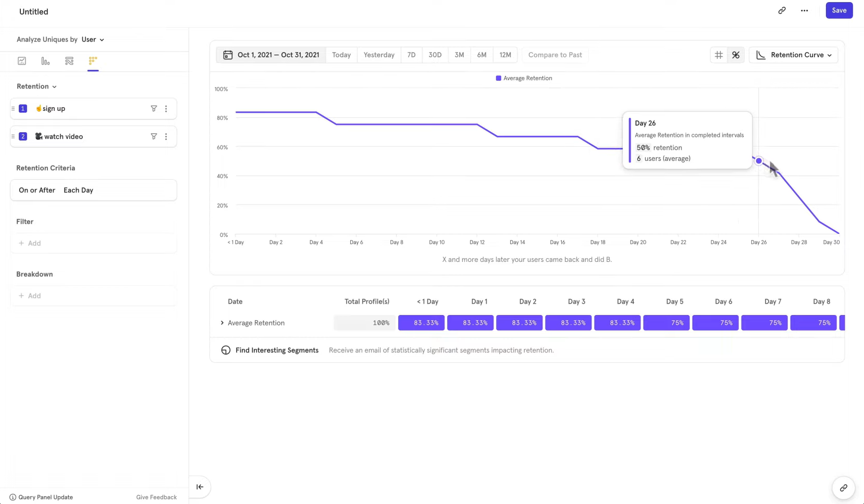Viewport: 864px width, 504px height.
Task: Open the Retention Curve chart type dropdown
Action: [793, 55]
